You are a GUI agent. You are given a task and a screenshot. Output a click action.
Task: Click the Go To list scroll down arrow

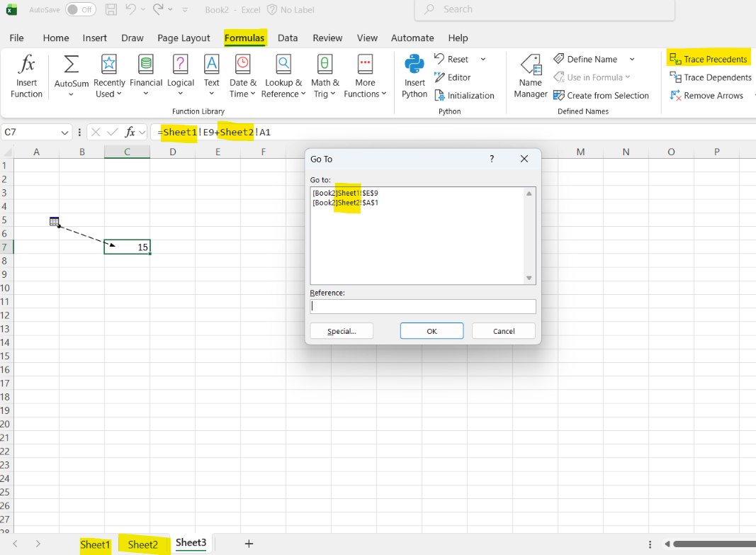[x=529, y=278]
